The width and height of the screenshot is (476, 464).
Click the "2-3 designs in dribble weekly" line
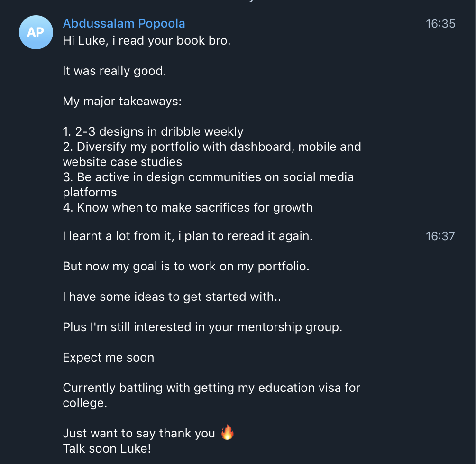coord(153,132)
